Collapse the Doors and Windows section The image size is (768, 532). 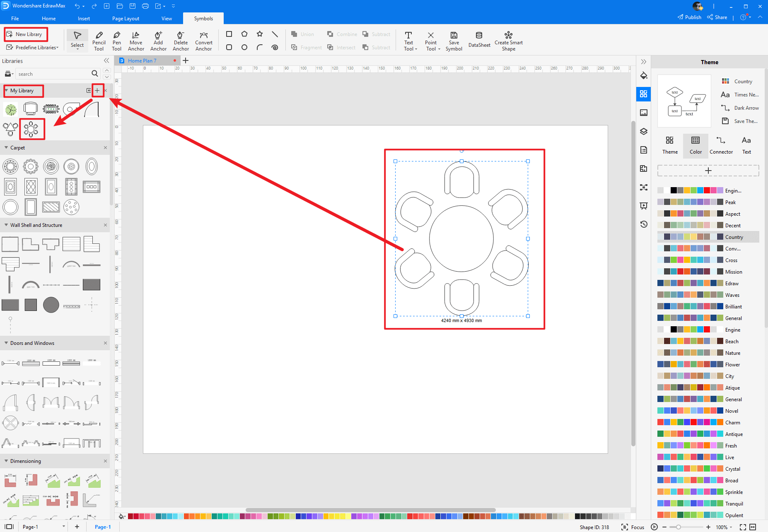[x=6, y=343]
